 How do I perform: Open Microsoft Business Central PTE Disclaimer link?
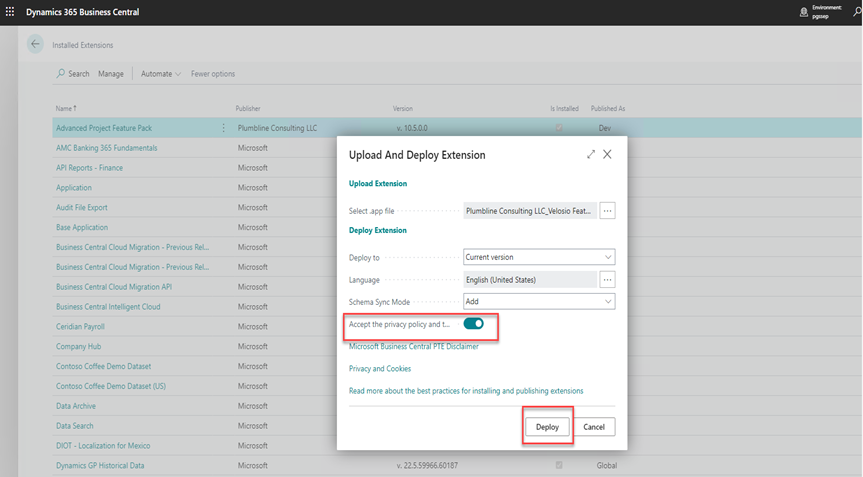(x=413, y=346)
